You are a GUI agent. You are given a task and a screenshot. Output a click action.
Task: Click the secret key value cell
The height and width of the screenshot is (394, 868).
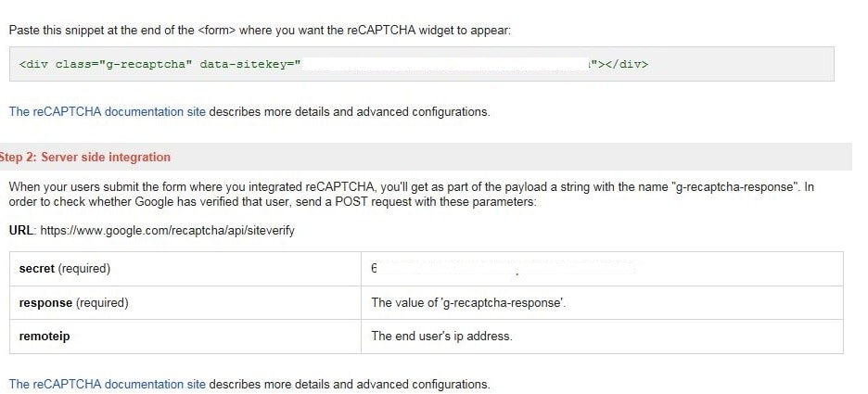(602, 269)
